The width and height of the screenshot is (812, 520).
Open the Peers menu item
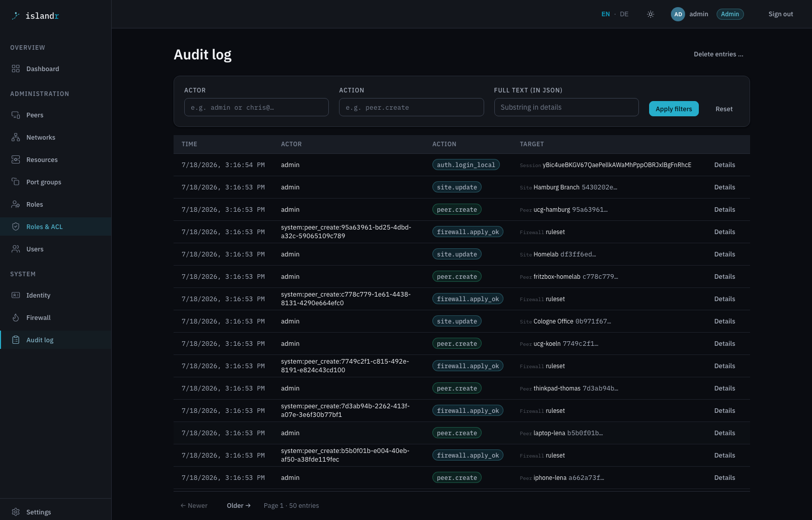click(x=55, y=115)
